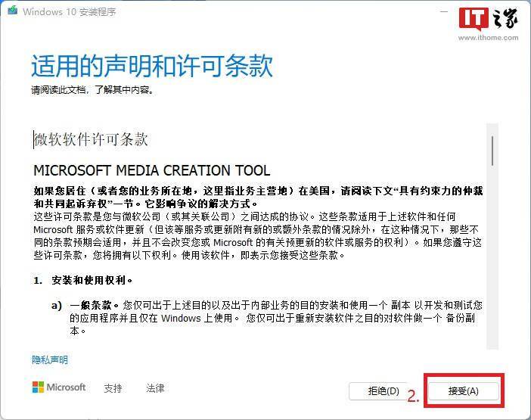
Task: Open the 隐私声明 privacy statement link
Action: pyautogui.click(x=50, y=359)
